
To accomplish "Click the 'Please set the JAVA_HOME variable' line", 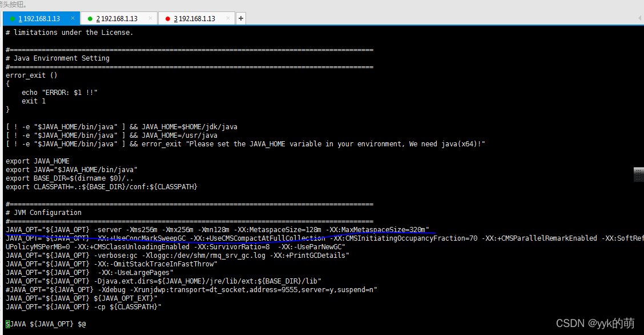I will 245,144.
